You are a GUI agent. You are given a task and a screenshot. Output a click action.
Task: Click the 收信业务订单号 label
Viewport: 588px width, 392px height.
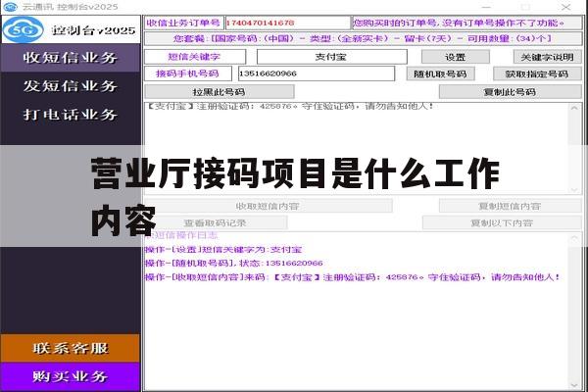(184, 23)
